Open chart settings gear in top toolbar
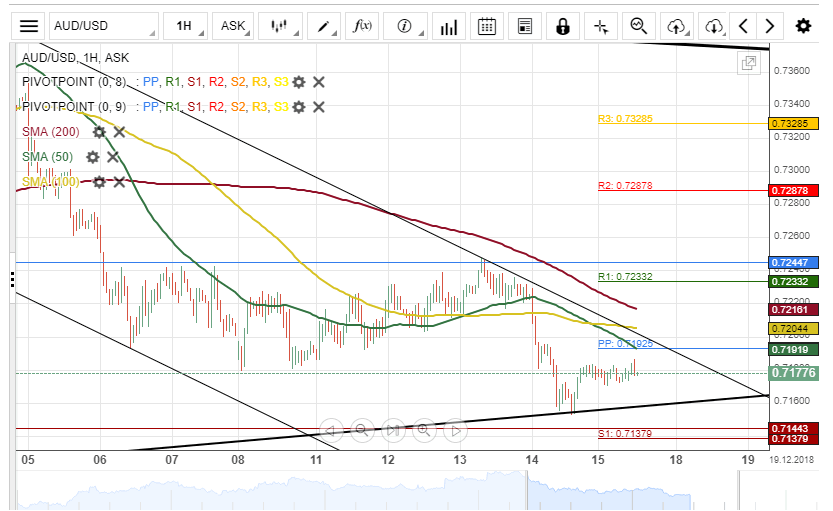This screenshot has height=511, width=833. click(x=803, y=26)
